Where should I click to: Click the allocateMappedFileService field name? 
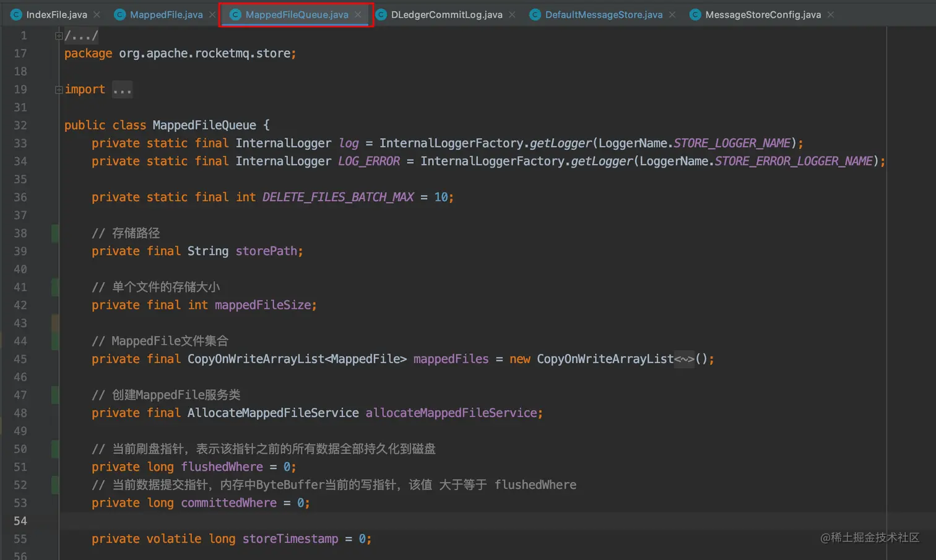tap(451, 413)
